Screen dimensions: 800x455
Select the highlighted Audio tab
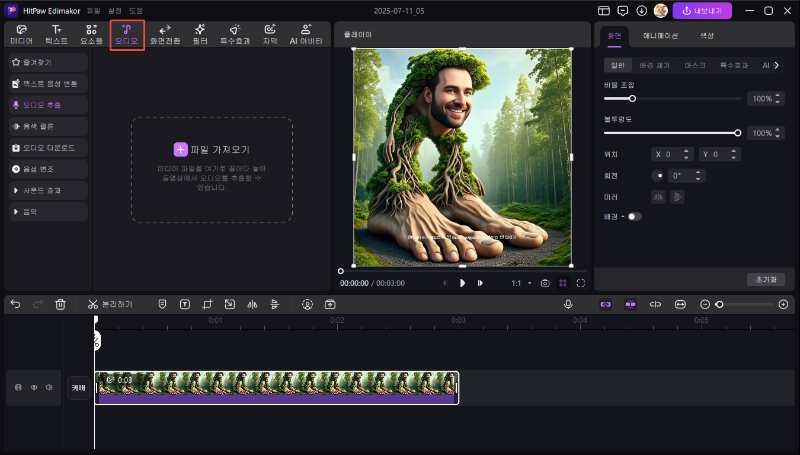(127, 35)
